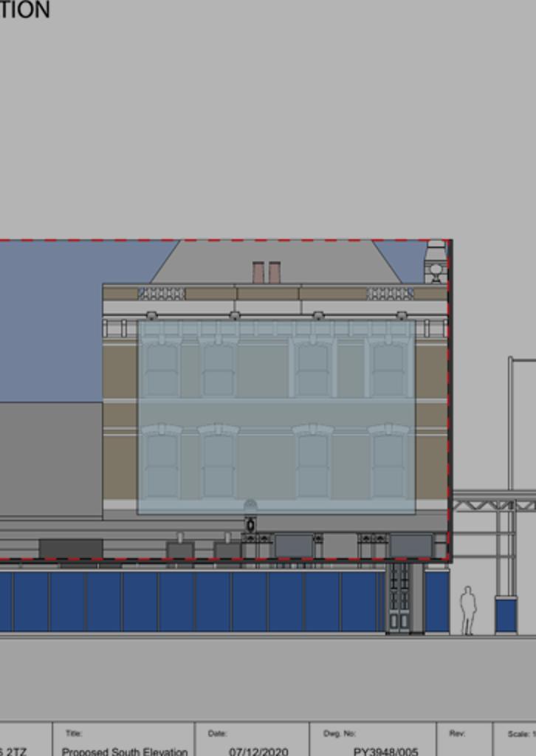
Task: Click the steel truss canopy at right
Action: point(493,505)
